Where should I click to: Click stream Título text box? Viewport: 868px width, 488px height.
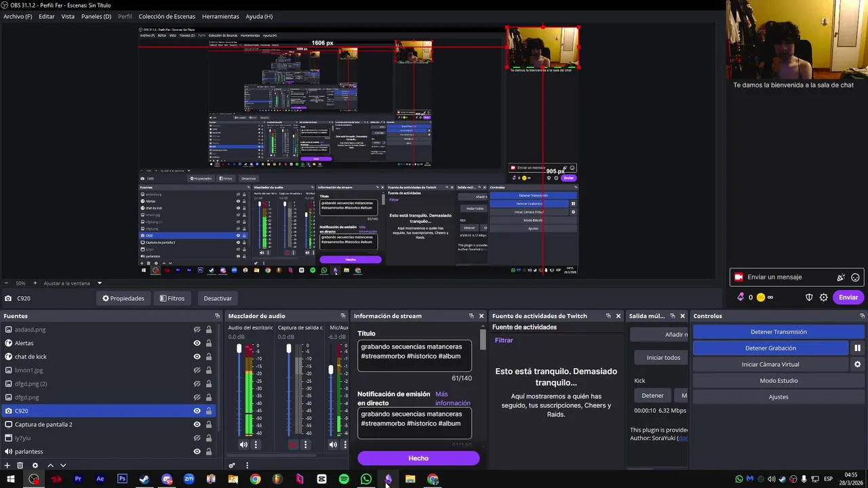pyautogui.click(x=414, y=356)
